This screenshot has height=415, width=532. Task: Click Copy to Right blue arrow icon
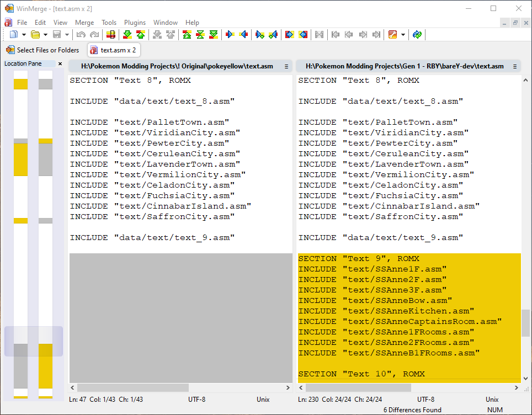click(230, 35)
